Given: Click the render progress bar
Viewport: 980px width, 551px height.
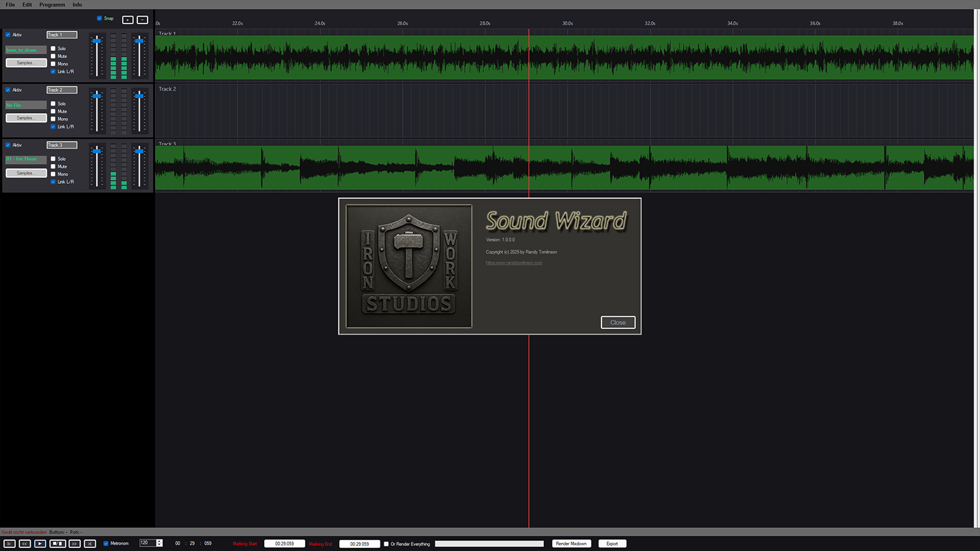Looking at the screenshot, I should pos(489,544).
